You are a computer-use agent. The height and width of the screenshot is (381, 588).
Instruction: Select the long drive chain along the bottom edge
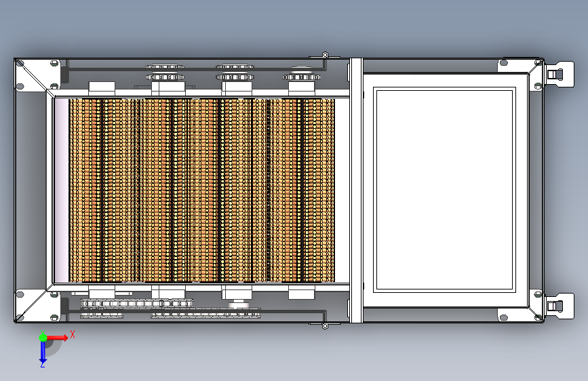[206, 313]
